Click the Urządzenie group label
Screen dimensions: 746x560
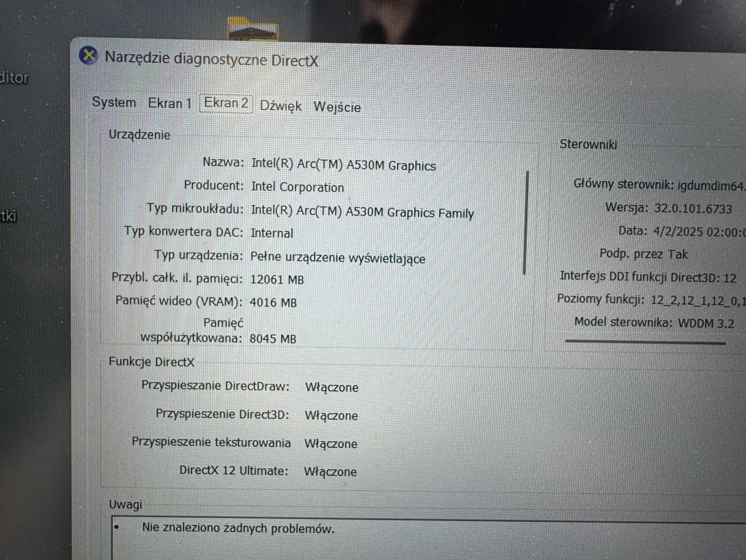click(139, 135)
